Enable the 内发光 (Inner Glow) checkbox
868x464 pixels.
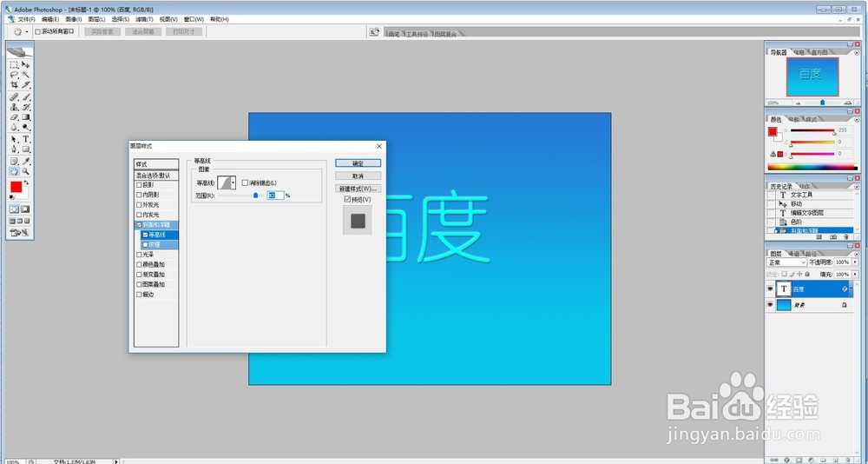pyautogui.click(x=139, y=215)
